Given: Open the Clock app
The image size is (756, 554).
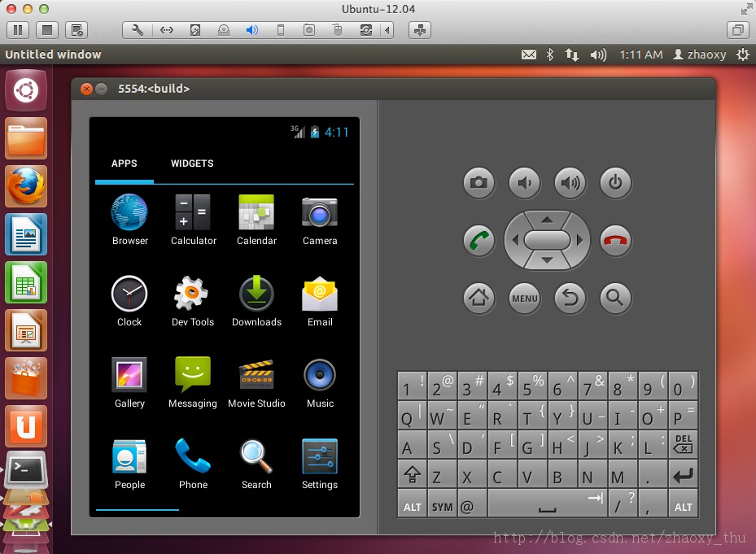Looking at the screenshot, I should (x=129, y=301).
